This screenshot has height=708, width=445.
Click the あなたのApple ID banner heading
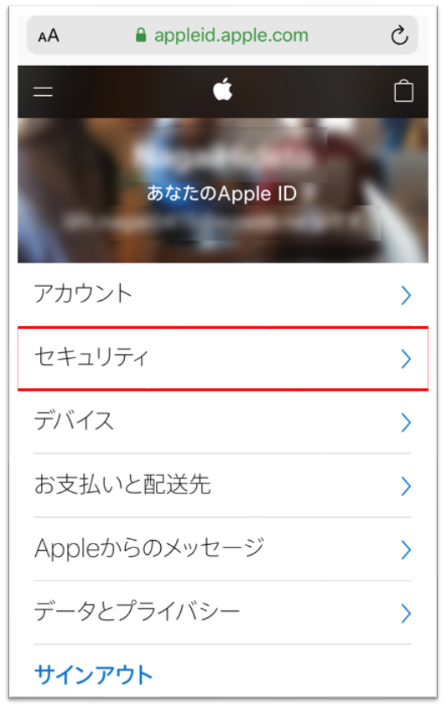pyautogui.click(x=222, y=194)
